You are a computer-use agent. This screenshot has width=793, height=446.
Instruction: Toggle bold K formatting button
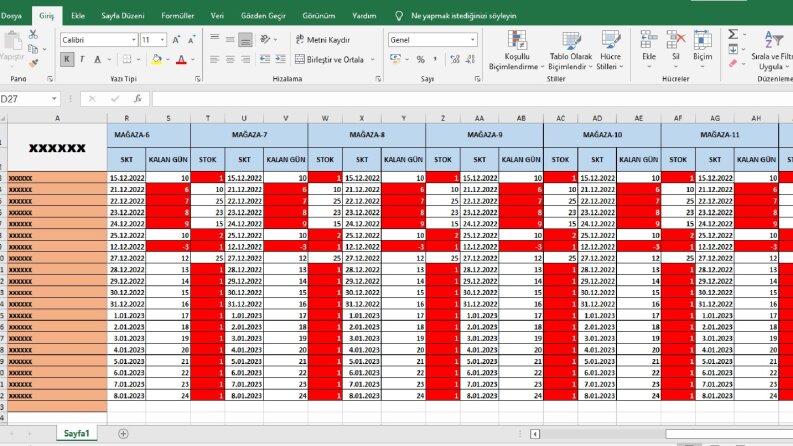[x=67, y=60]
